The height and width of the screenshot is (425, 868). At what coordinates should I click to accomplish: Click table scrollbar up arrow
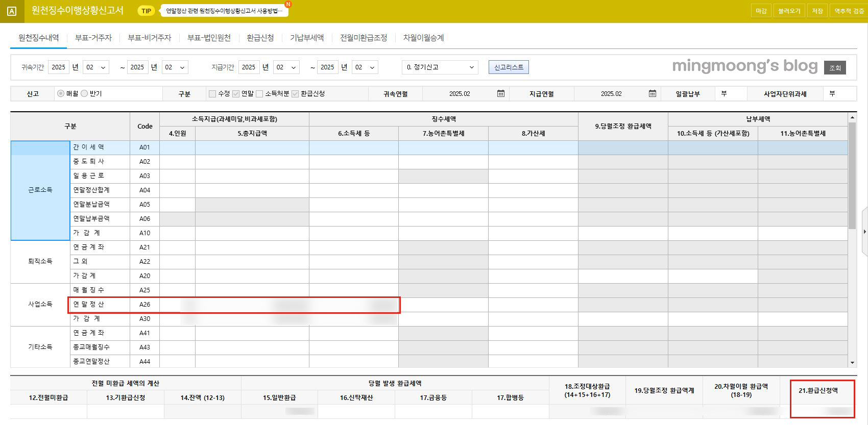click(x=852, y=117)
